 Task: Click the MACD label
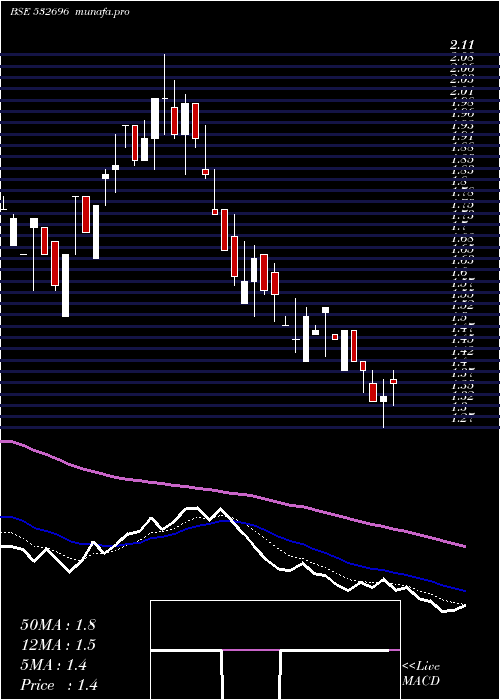(421, 681)
